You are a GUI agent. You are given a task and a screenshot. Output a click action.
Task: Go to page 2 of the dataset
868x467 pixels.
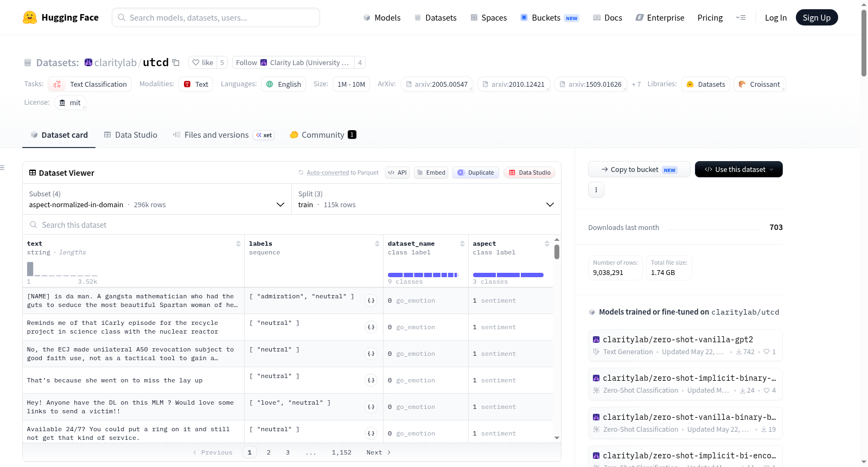(x=269, y=452)
